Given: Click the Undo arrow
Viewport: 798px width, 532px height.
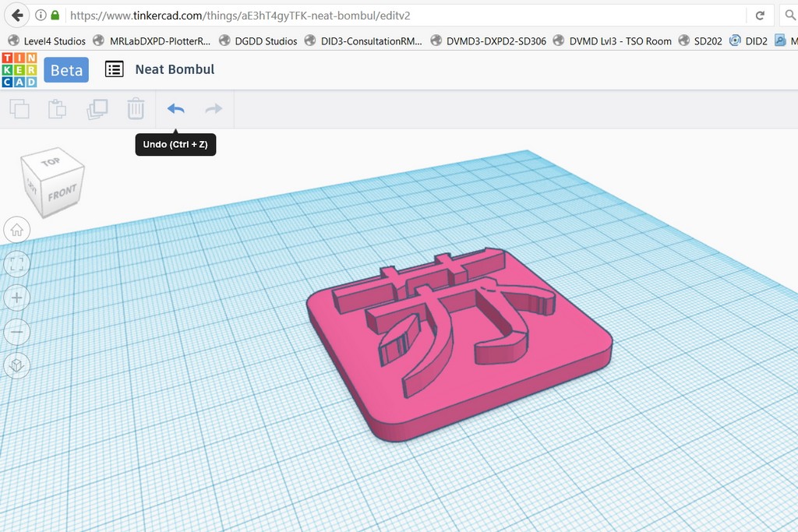Looking at the screenshot, I should click(175, 109).
